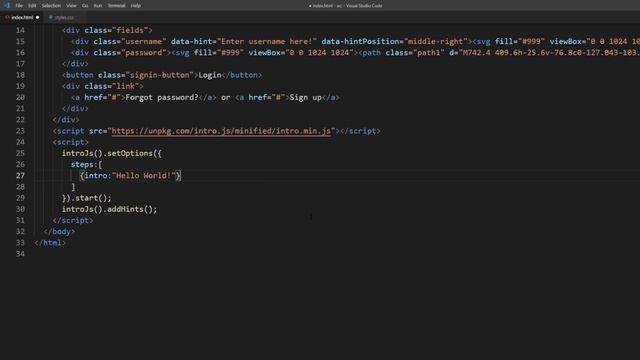Screen dimensions: 640x360
Task: Click the "Forgot password?" link text in code
Action: click(x=162, y=98)
